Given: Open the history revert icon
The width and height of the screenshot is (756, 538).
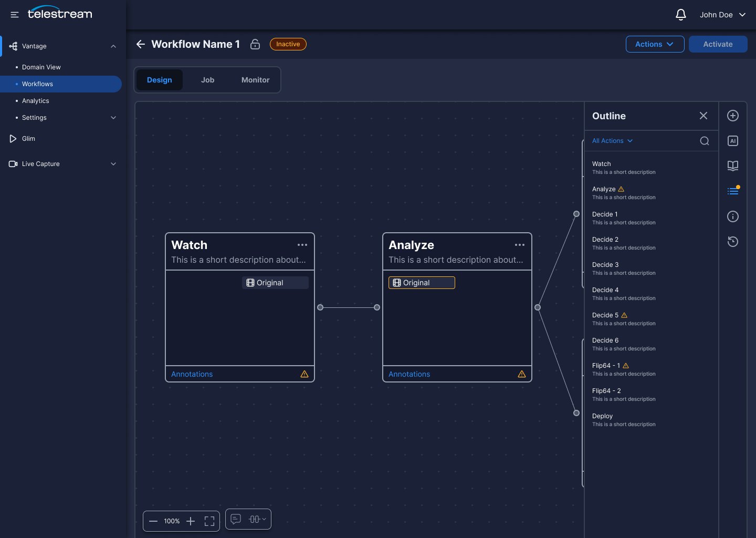Looking at the screenshot, I should coord(733,242).
